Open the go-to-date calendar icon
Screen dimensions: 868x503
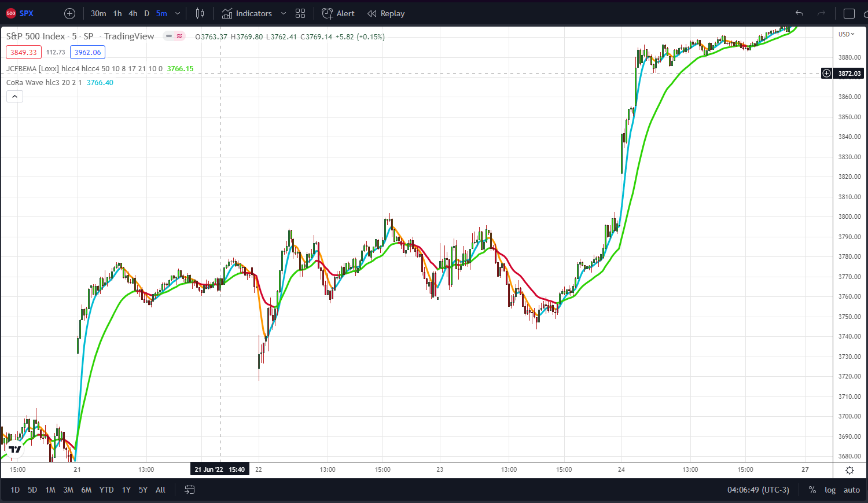pos(189,490)
